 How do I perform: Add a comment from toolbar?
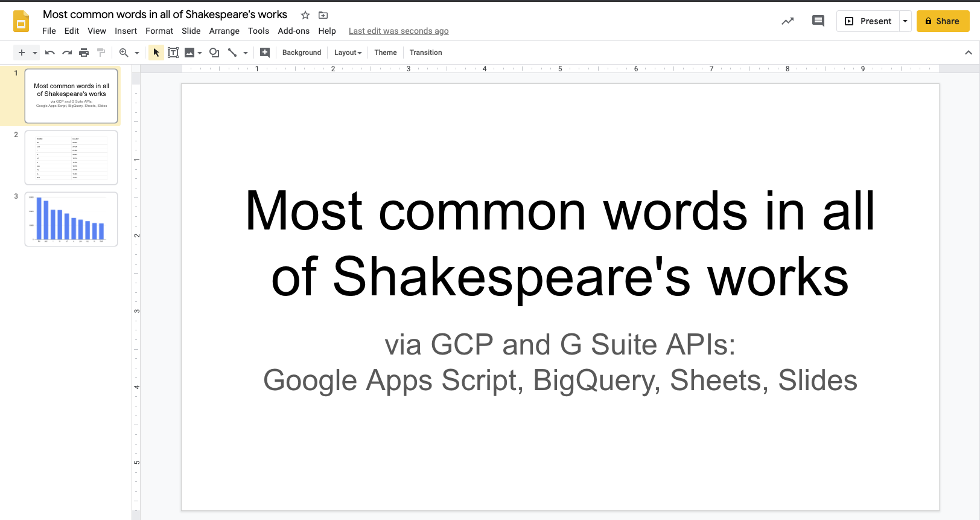(x=265, y=53)
